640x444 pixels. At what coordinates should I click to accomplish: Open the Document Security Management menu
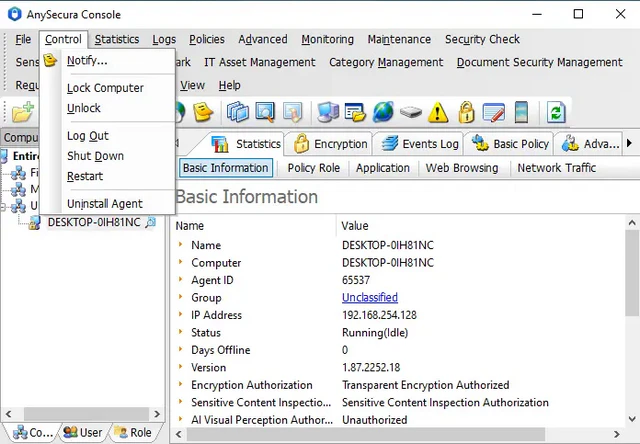pos(539,62)
